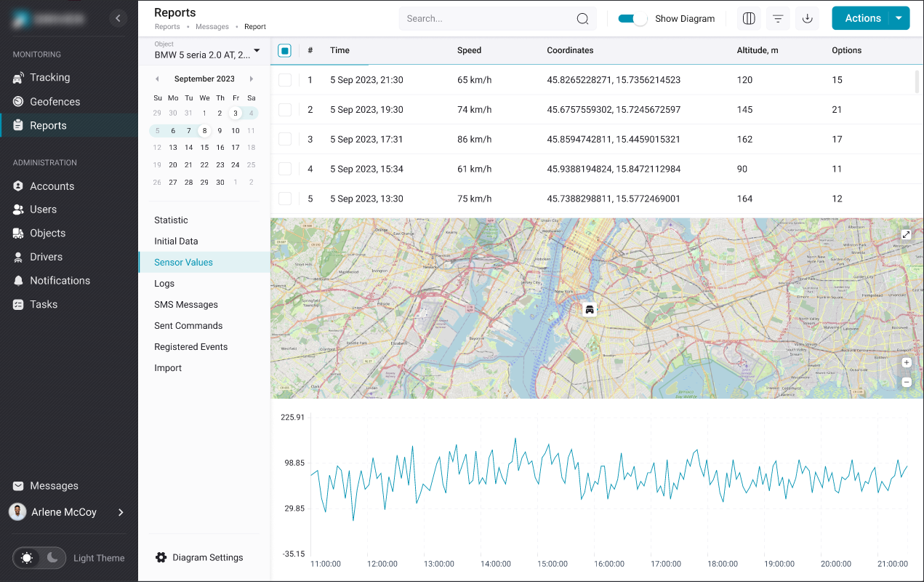Expand Arlene McCoy user menu
Image resolution: width=924 pixels, height=582 pixels.
pos(121,512)
